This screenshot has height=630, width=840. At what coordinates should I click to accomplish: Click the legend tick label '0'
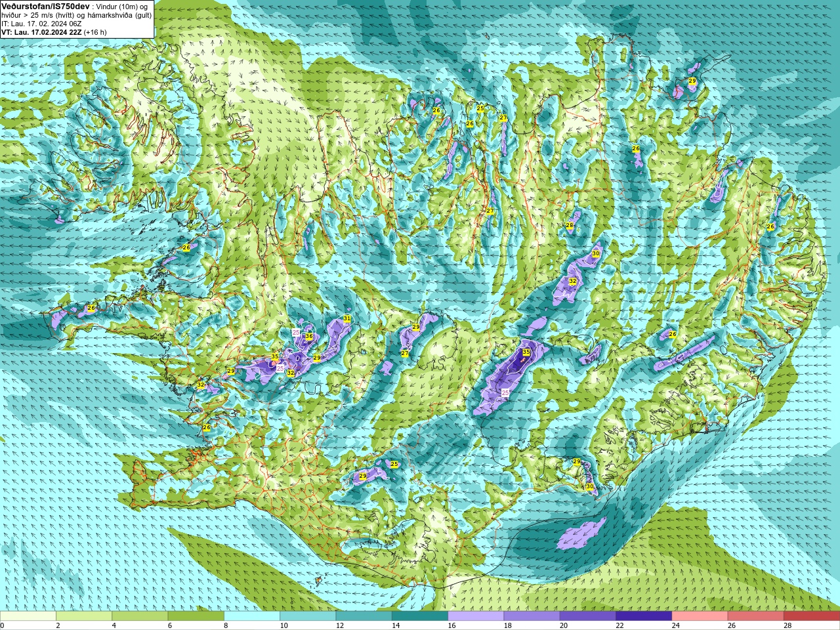click(2, 626)
